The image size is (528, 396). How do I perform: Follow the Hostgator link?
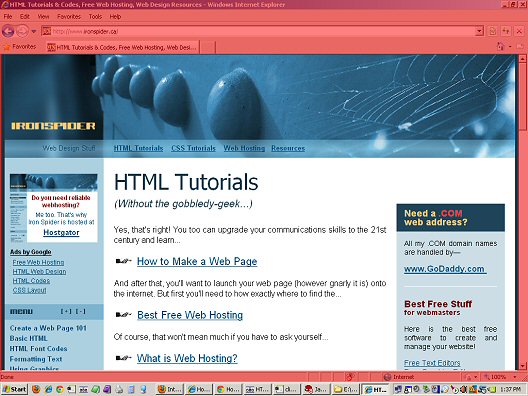[61, 233]
